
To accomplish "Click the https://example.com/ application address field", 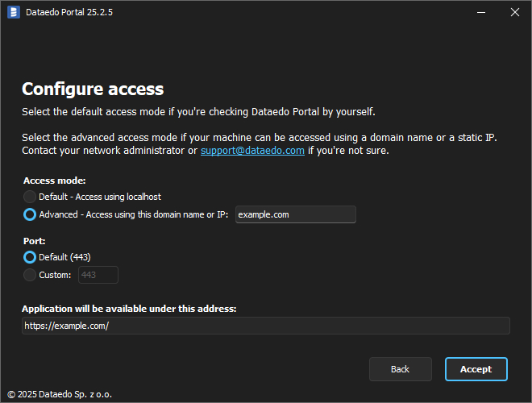I will click(x=265, y=326).
